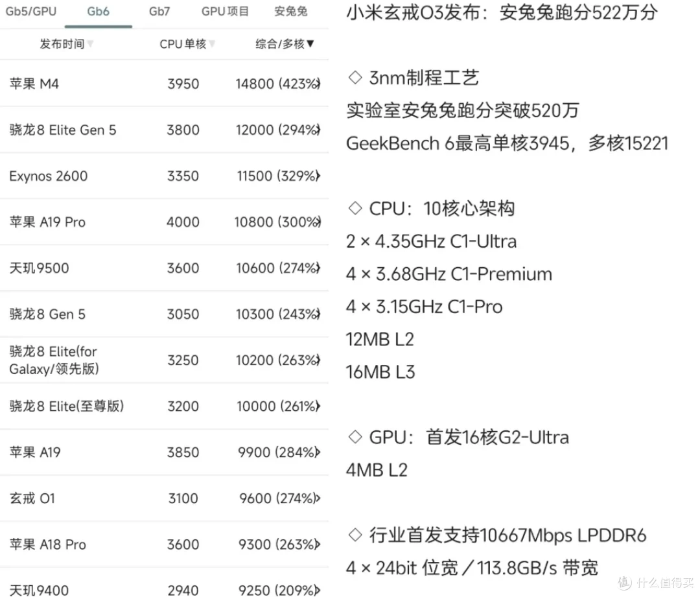The image size is (700, 597).
Task: Select the 玄戒 O1 name
Action: [x=32, y=498]
